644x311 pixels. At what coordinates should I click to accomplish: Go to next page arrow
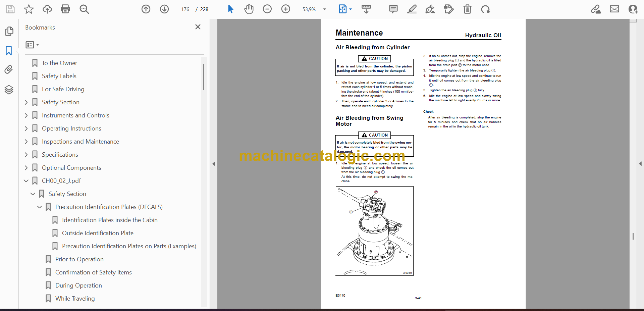point(164,9)
